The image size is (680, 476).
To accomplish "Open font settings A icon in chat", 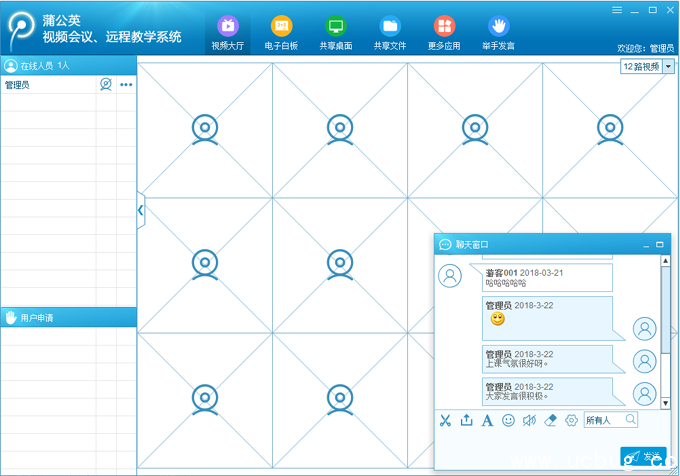I will click(x=487, y=420).
